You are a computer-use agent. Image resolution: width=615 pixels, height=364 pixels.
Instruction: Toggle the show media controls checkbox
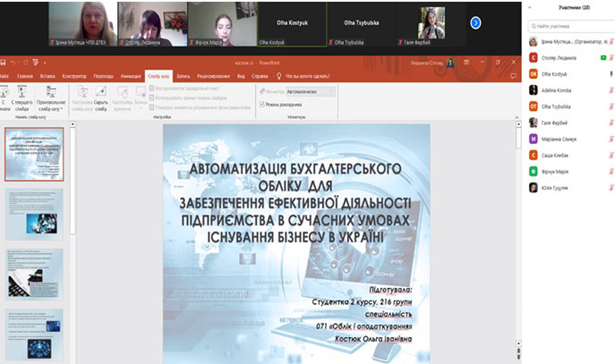click(x=151, y=107)
